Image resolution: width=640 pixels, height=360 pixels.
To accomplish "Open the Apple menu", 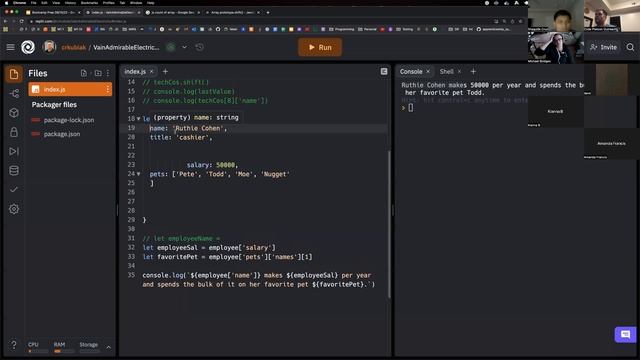I will pyautogui.click(x=6, y=3).
